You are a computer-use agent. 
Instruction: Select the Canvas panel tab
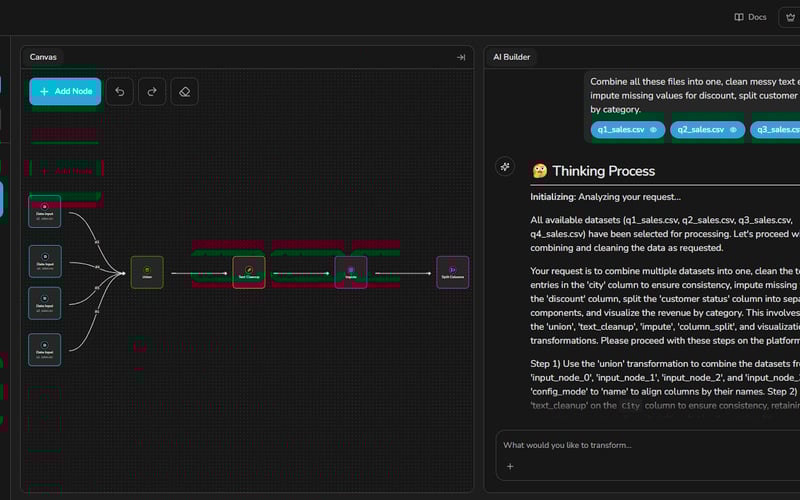tap(43, 57)
